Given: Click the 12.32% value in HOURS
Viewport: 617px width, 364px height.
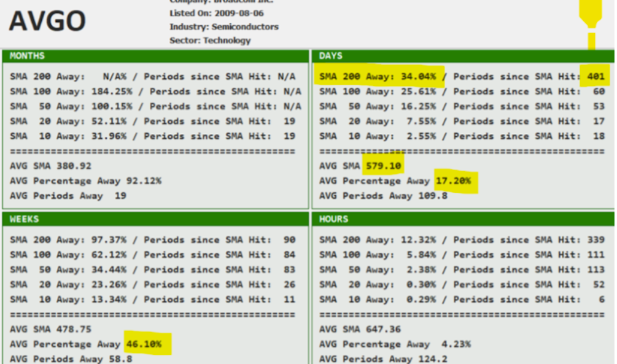Looking at the screenshot, I should 418,240.
